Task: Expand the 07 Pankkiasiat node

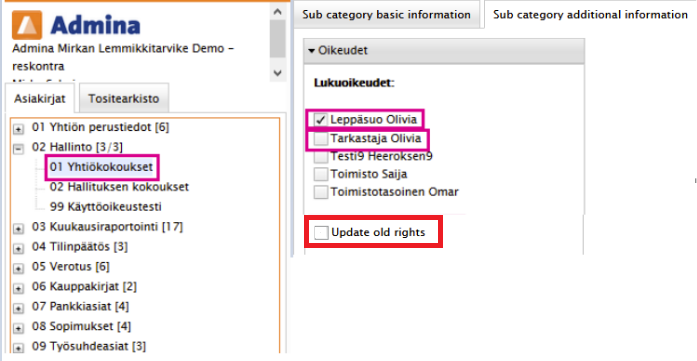Action: pos(18,308)
